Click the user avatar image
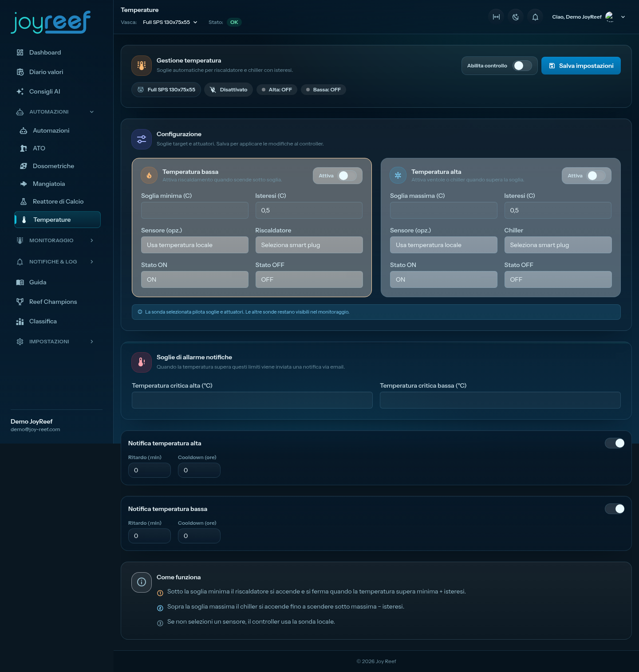This screenshot has height=672, width=639. (x=610, y=17)
